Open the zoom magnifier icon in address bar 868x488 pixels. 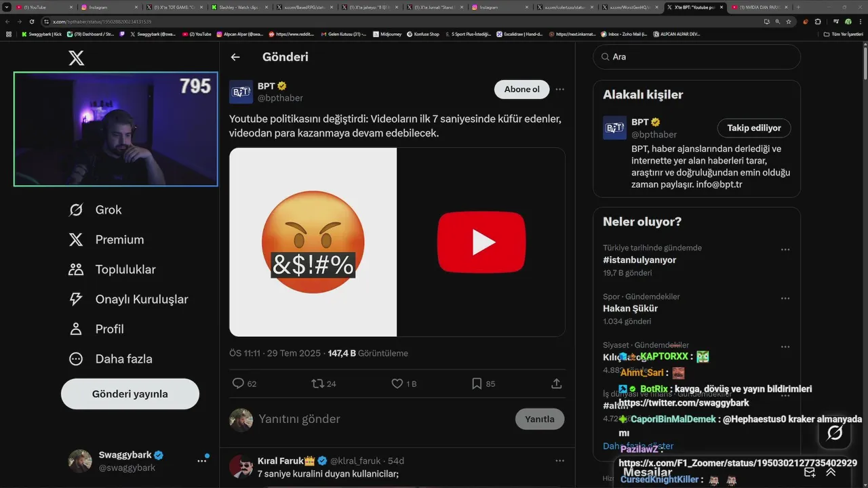pyautogui.click(x=777, y=22)
